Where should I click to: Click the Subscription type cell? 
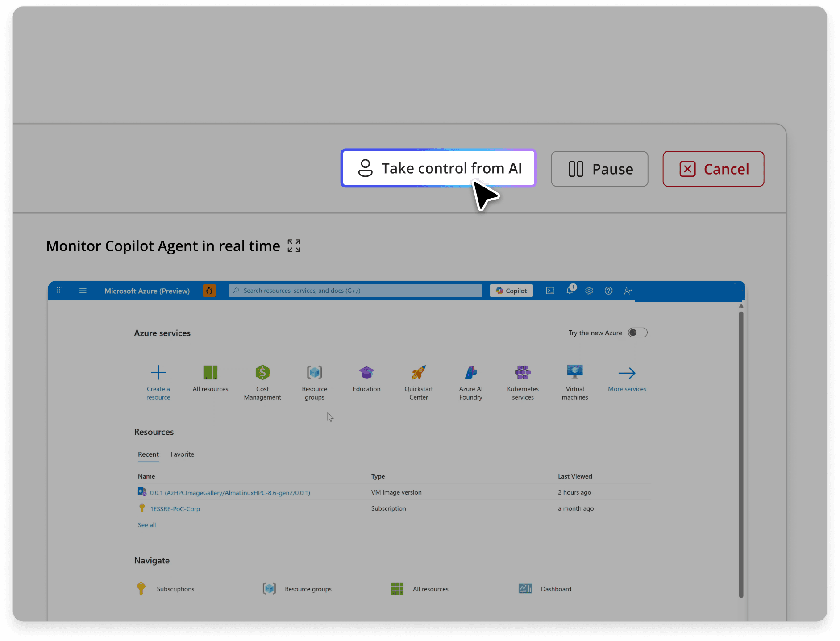(388, 508)
